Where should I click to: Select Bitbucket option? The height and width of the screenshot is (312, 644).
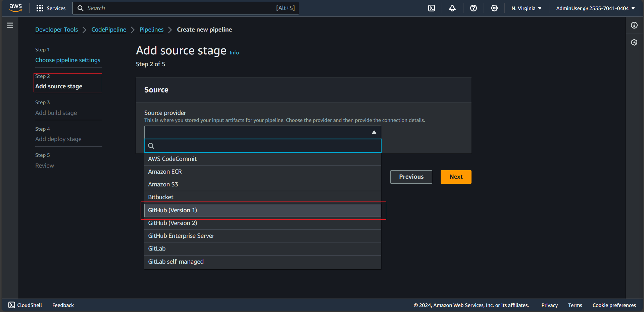(x=263, y=197)
